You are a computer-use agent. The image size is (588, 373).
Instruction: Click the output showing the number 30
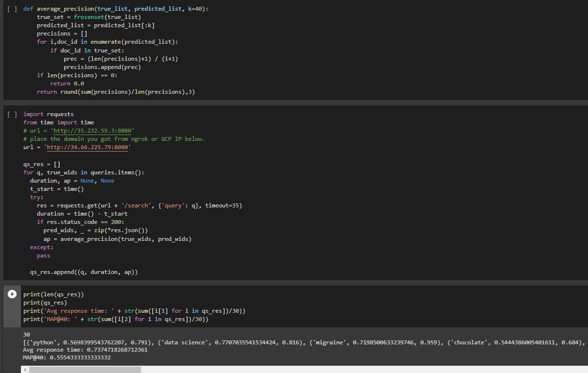(26, 334)
